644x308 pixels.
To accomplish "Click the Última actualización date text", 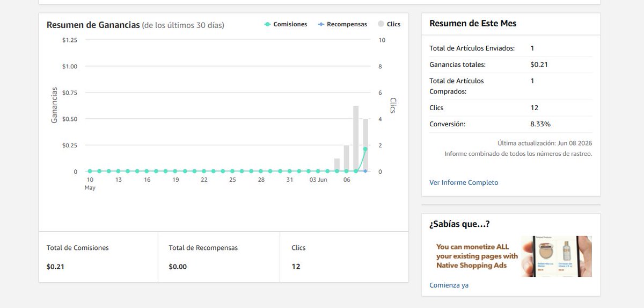I will [545, 144].
